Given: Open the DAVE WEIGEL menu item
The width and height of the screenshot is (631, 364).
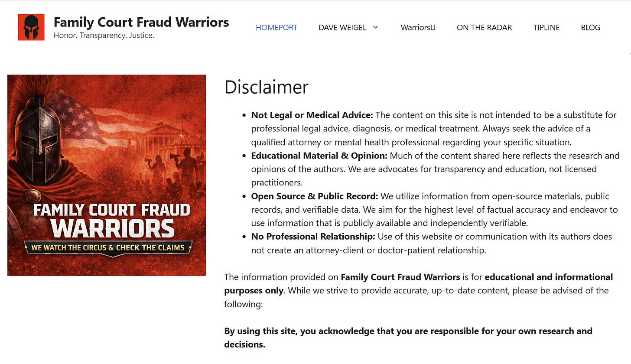Looking at the screenshot, I should 342,27.
